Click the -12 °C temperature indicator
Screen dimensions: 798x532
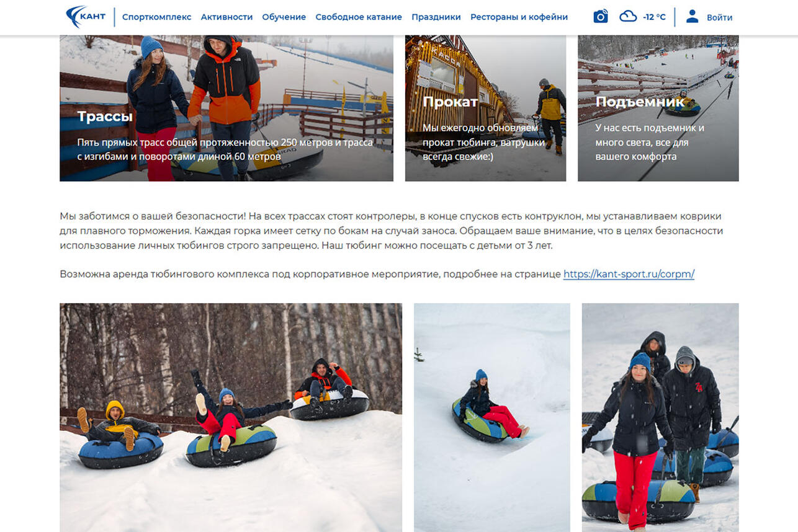coord(654,17)
